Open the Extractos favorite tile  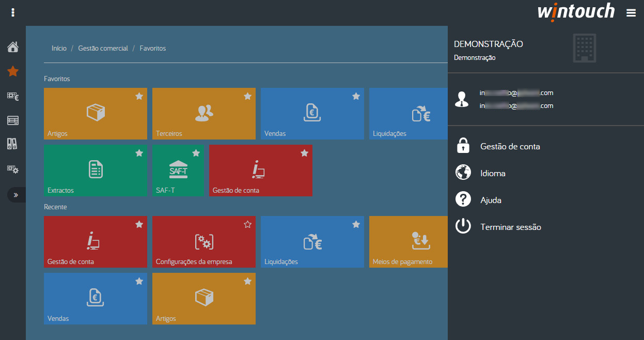pyautogui.click(x=96, y=171)
